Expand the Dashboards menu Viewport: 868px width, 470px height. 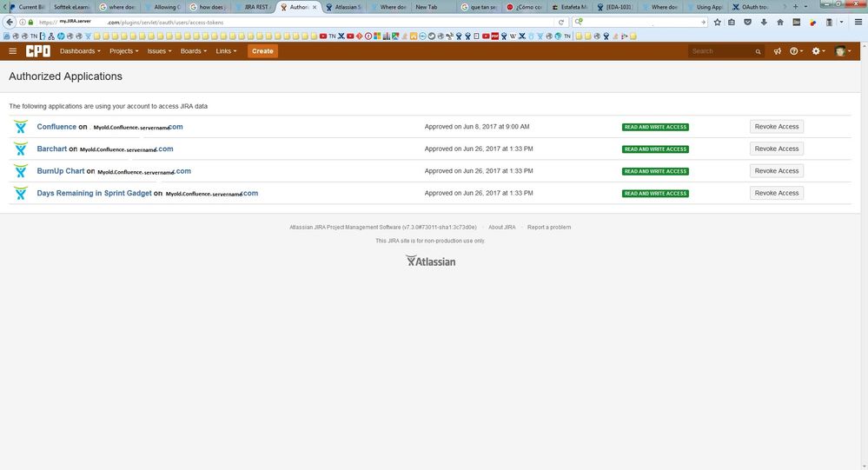pyautogui.click(x=80, y=51)
